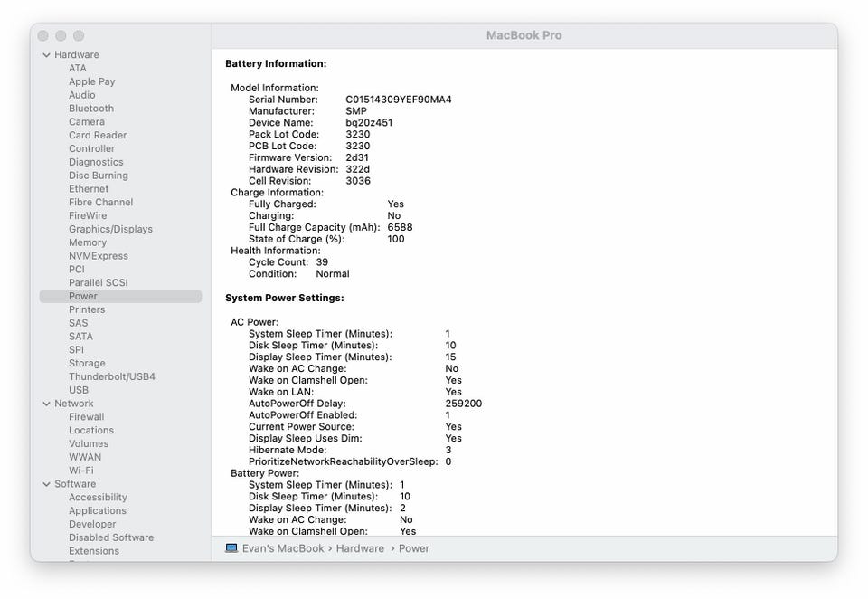Click the Full Charge Capacity value 6588
Screen dimensions: 868x599
tap(400, 228)
